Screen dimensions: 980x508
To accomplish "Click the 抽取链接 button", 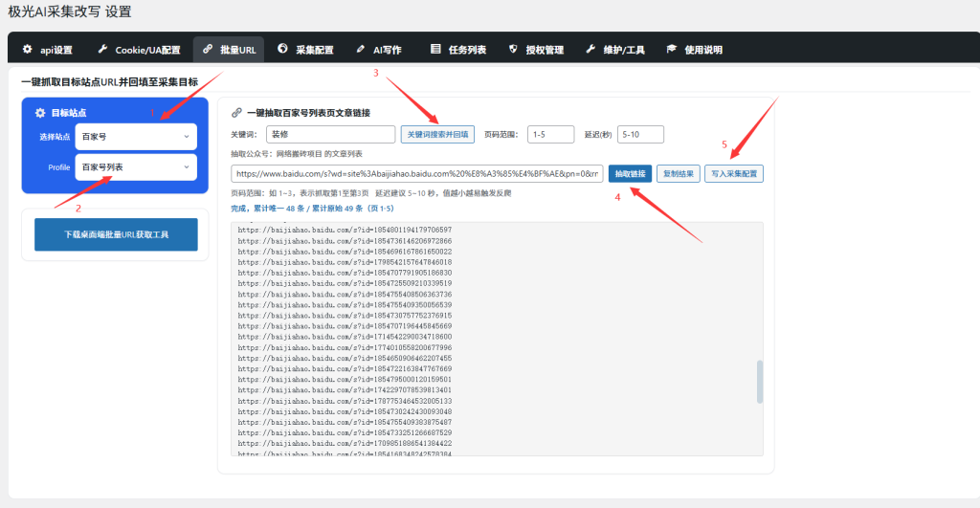I will coord(630,174).
